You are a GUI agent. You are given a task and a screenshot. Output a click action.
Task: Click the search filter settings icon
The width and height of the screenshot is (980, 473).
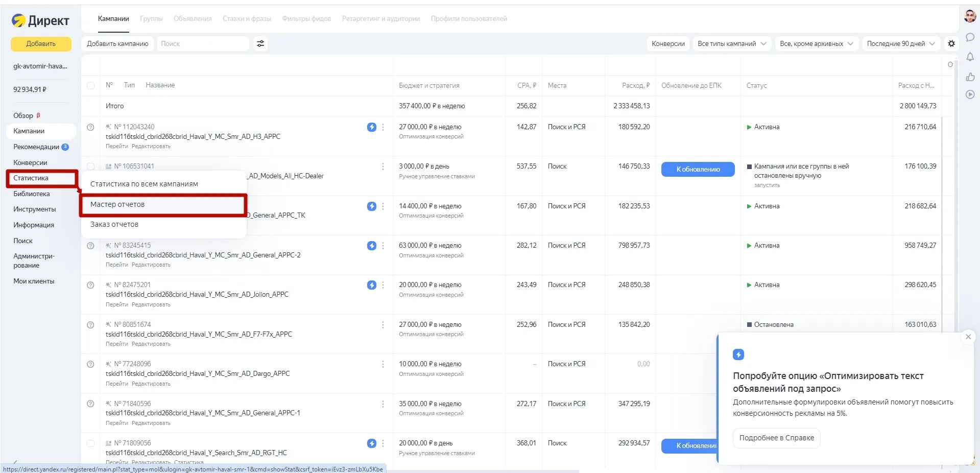point(260,44)
